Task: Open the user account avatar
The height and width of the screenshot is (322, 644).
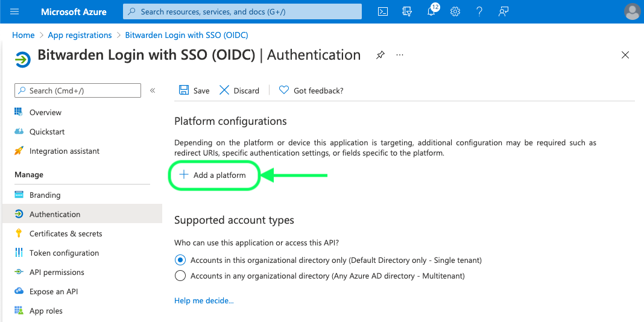Action: [x=633, y=11]
